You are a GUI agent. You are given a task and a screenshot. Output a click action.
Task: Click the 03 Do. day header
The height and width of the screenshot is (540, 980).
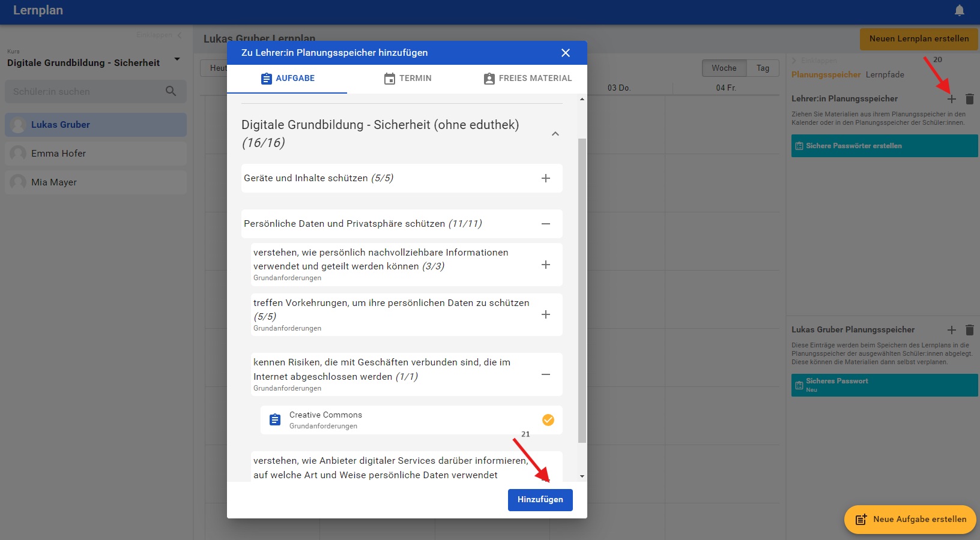[x=619, y=88]
